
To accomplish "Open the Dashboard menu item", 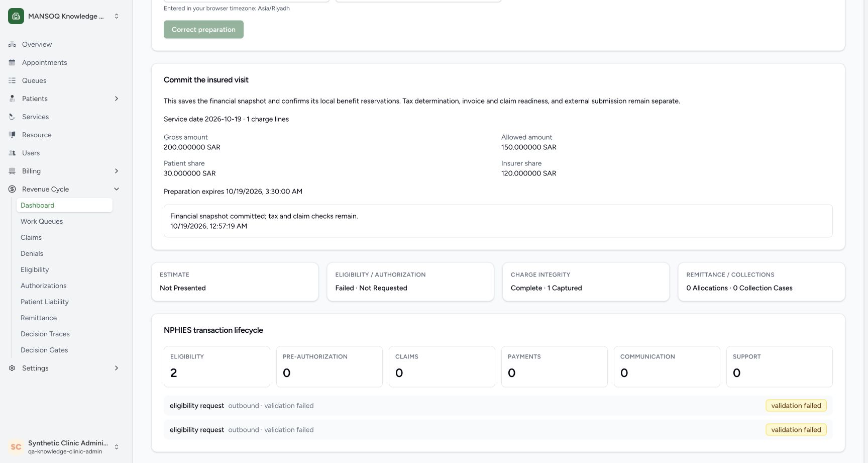I will [64, 205].
